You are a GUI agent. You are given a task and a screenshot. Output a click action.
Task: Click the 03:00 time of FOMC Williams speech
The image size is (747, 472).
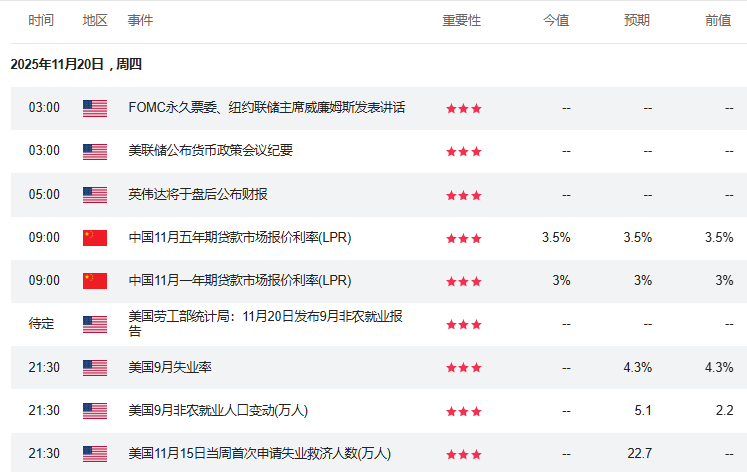coord(44,108)
